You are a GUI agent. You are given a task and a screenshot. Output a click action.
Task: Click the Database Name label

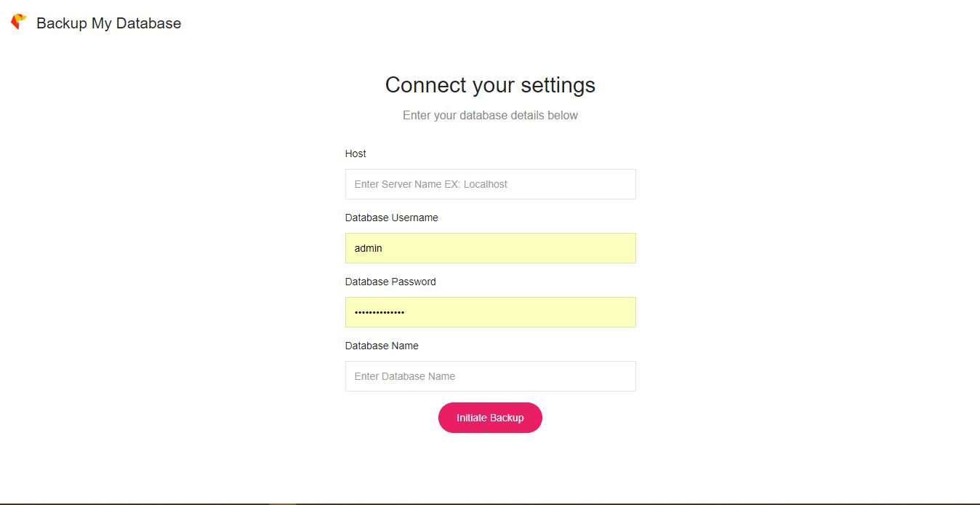[382, 346]
